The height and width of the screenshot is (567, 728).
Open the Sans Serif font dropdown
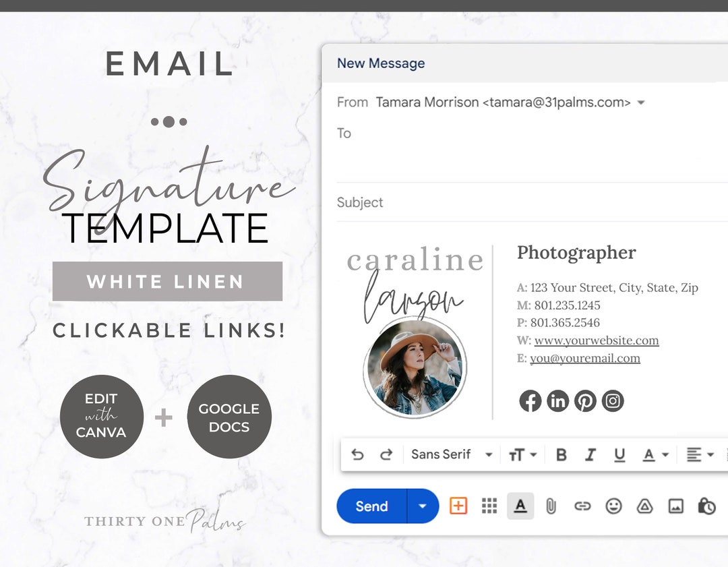tap(450, 454)
